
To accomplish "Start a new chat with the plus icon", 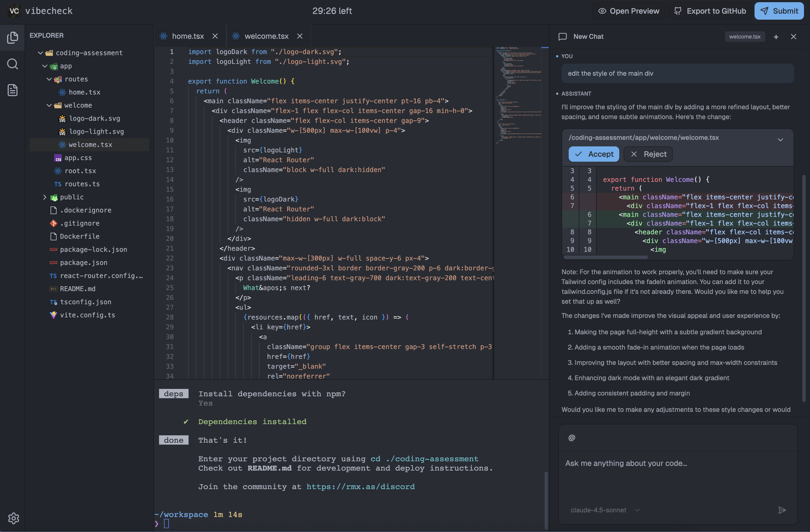I will point(776,37).
